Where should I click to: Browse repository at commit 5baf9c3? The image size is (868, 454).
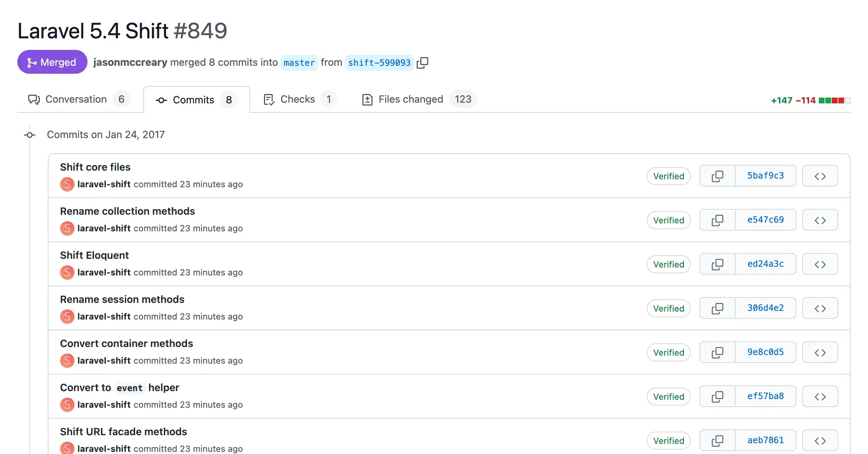[x=820, y=176]
